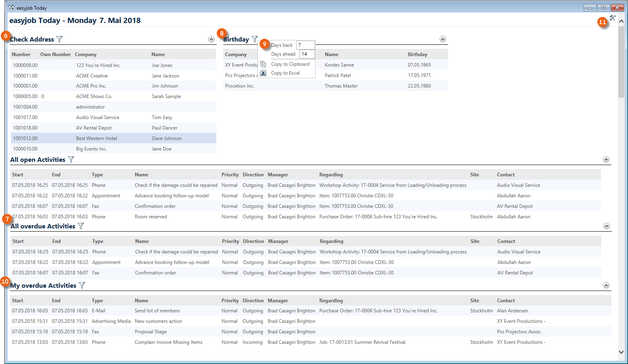Collapse the All open Activities section
This screenshot has height=364, width=628.
pos(606,159)
